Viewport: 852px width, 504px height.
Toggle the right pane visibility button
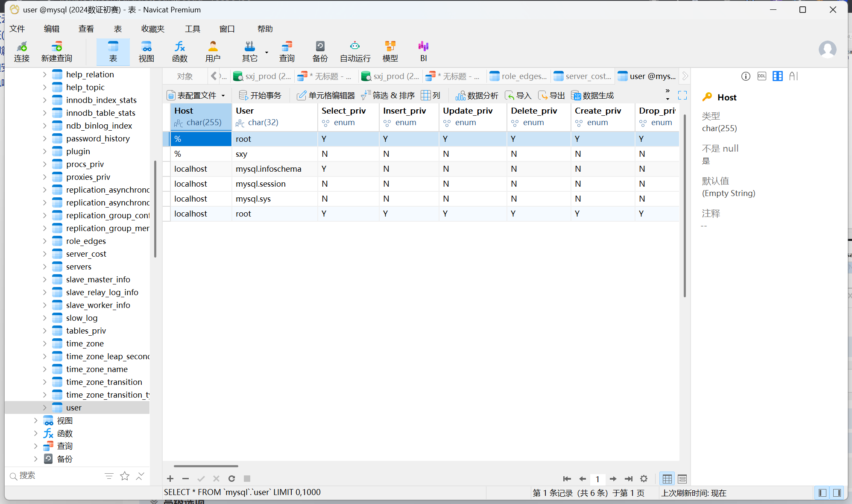click(837, 493)
